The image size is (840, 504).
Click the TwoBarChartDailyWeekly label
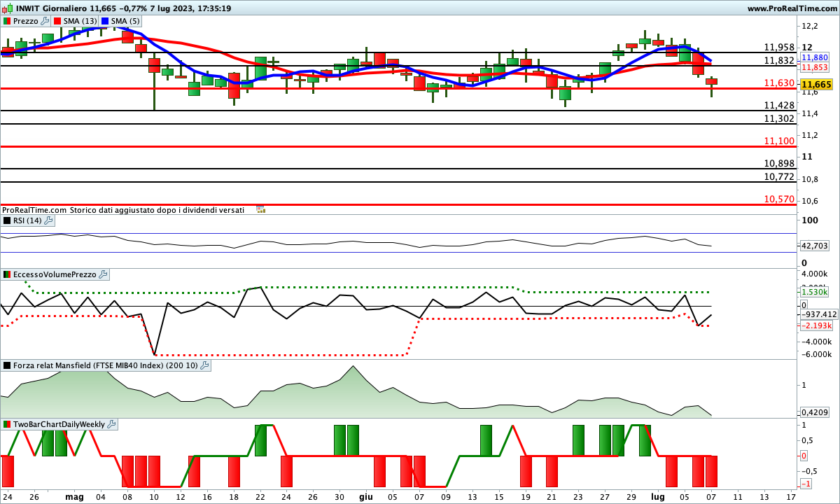click(x=59, y=424)
